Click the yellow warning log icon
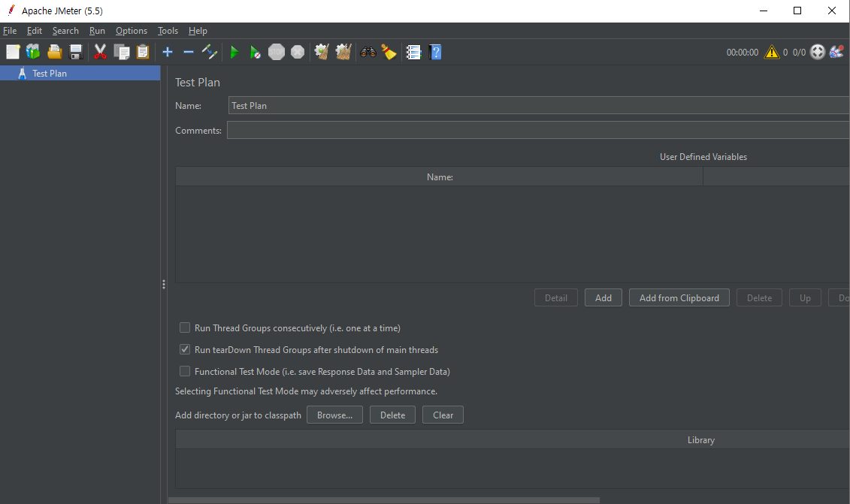 771,52
